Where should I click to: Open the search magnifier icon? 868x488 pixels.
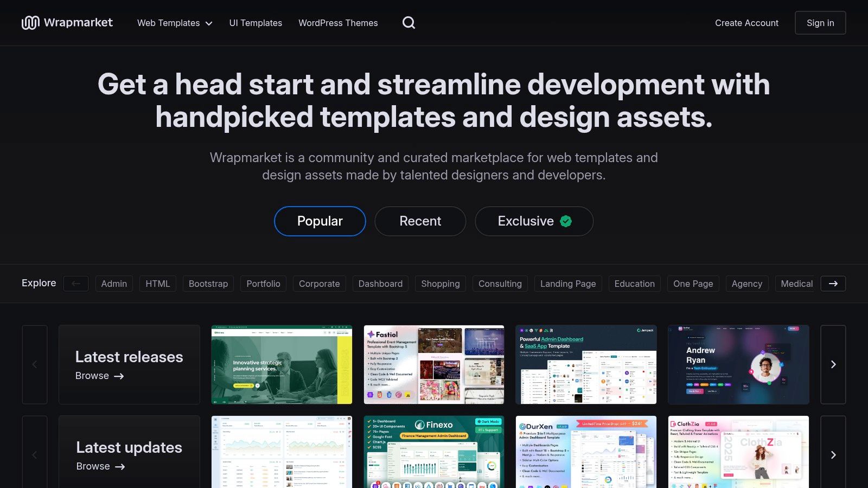click(409, 23)
